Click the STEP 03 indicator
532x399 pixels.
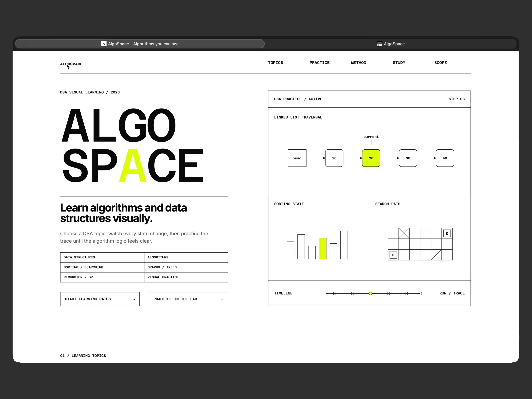(456, 99)
